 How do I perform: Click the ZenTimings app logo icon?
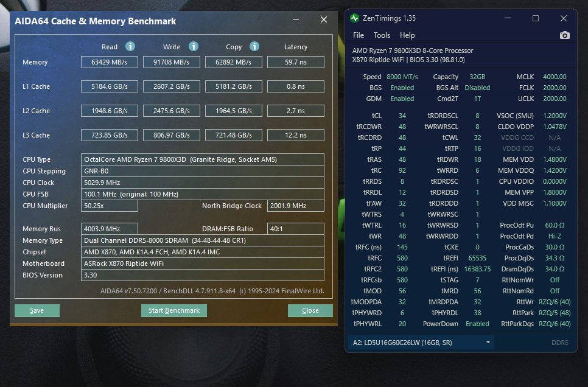(355, 18)
